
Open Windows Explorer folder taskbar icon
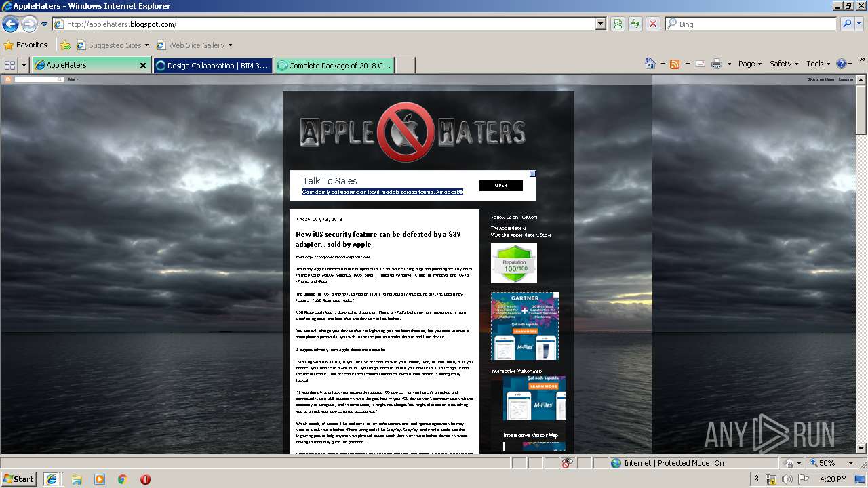coord(77,479)
